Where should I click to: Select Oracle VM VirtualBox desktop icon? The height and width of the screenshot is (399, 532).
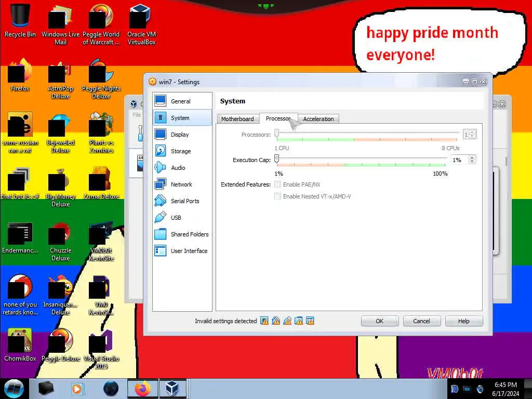click(x=141, y=24)
